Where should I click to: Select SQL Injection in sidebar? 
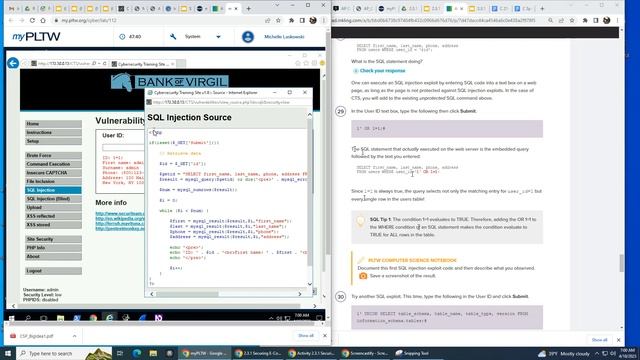point(53,190)
